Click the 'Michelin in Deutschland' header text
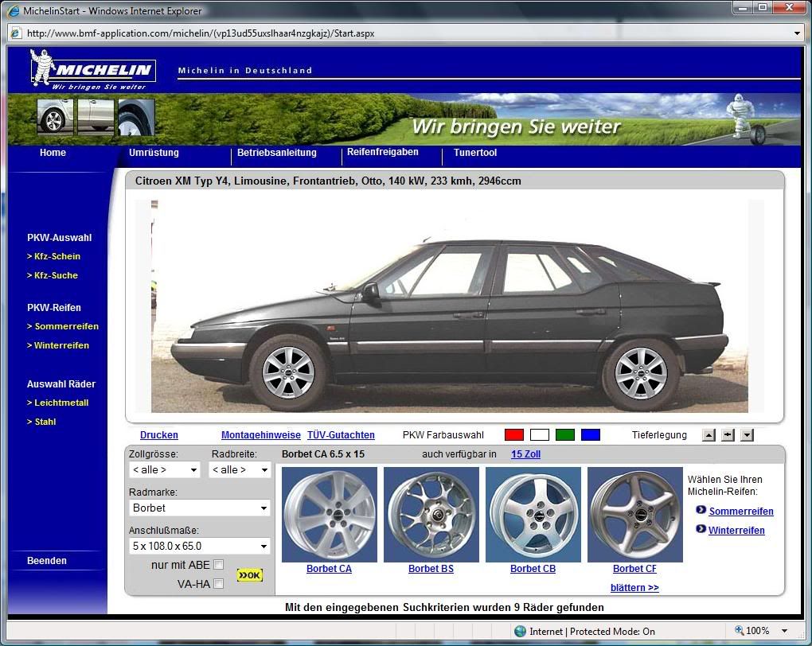The image size is (812, 646). click(x=245, y=70)
